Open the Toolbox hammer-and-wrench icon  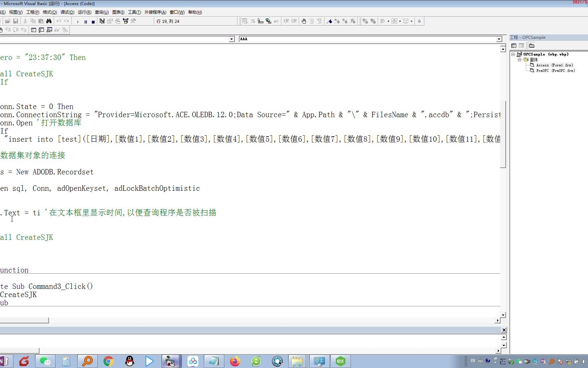133,21
